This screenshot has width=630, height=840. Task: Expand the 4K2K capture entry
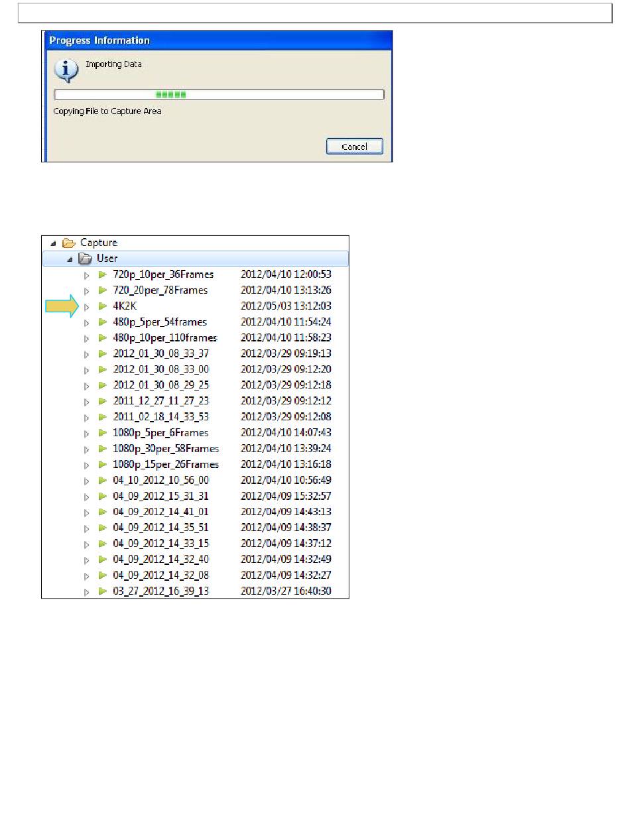pos(86,306)
